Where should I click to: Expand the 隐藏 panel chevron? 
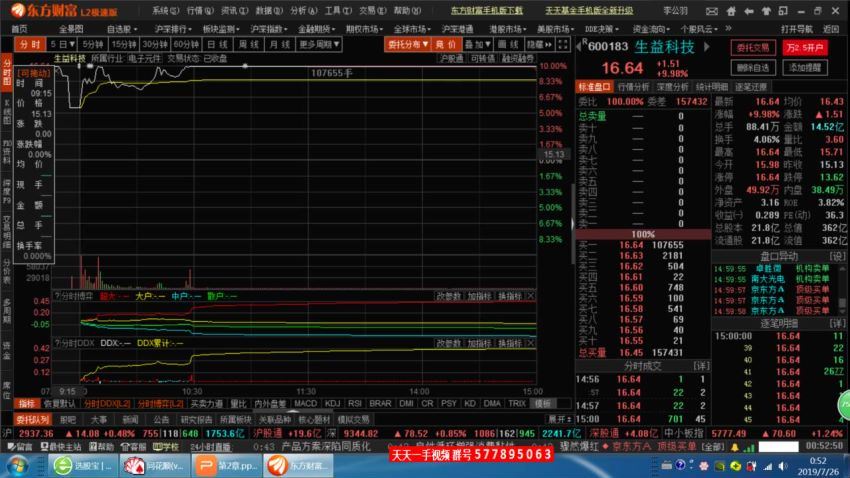[539, 44]
